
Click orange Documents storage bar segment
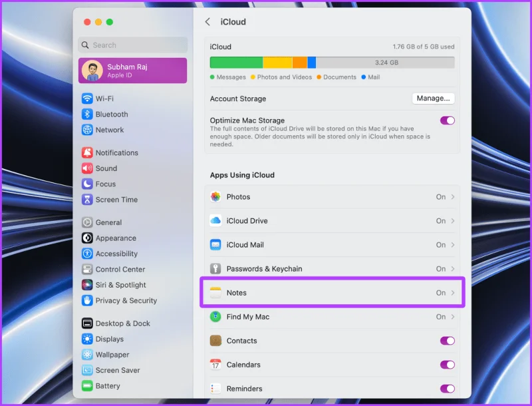pyautogui.click(x=300, y=63)
